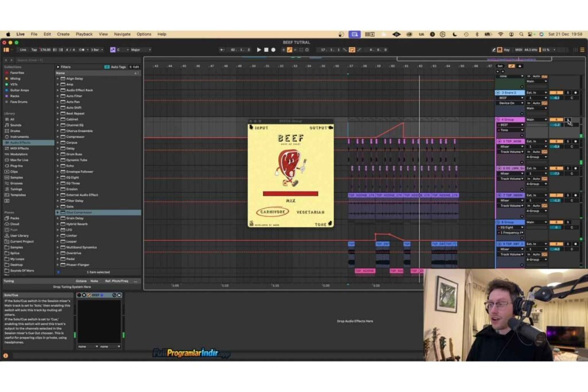Click the Record transport button

pyautogui.click(x=273, y=49)
